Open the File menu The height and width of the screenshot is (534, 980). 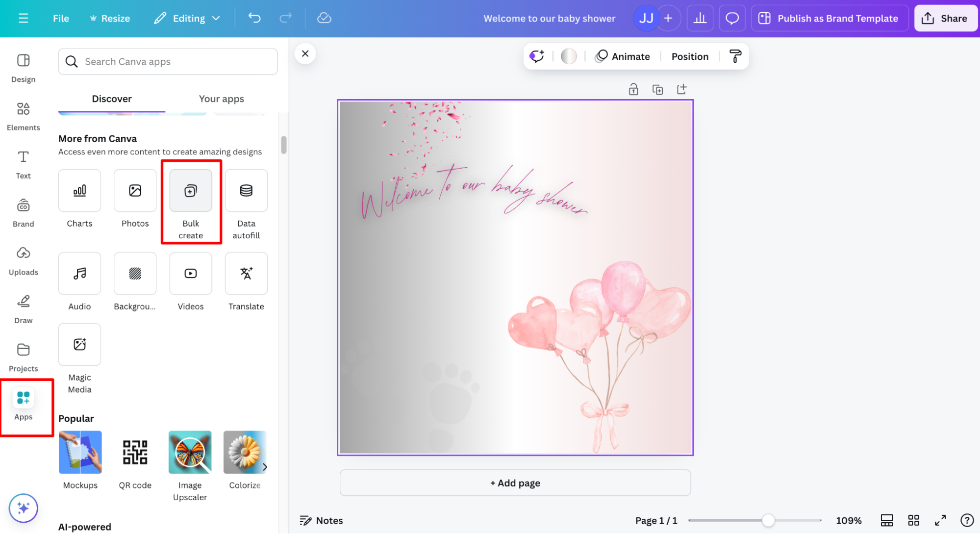[x=61, y=18]
